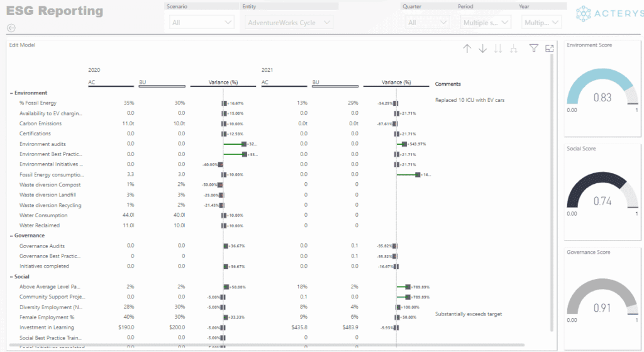Open the visual filter funnel icon
Image resolution: width=644 pixels, height=352 pixels.
[533, 48]
